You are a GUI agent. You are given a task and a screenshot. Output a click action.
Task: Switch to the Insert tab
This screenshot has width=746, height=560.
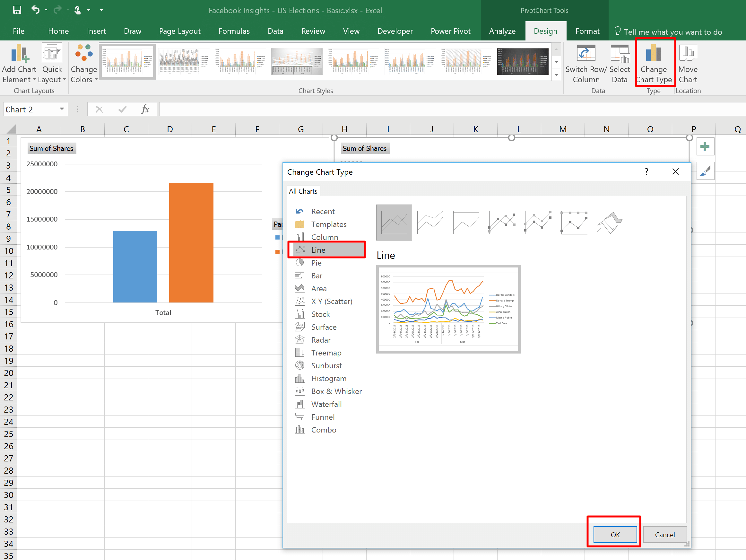(x=96, y=31)
